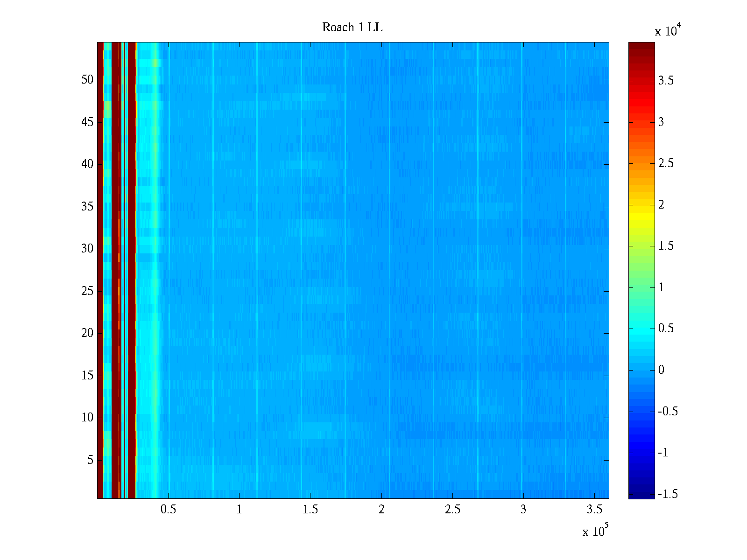The width and height of the screenshot is (747, 560).
Task: Select the colorbar tick label -0.5
Action: click(x=667, y=412)
